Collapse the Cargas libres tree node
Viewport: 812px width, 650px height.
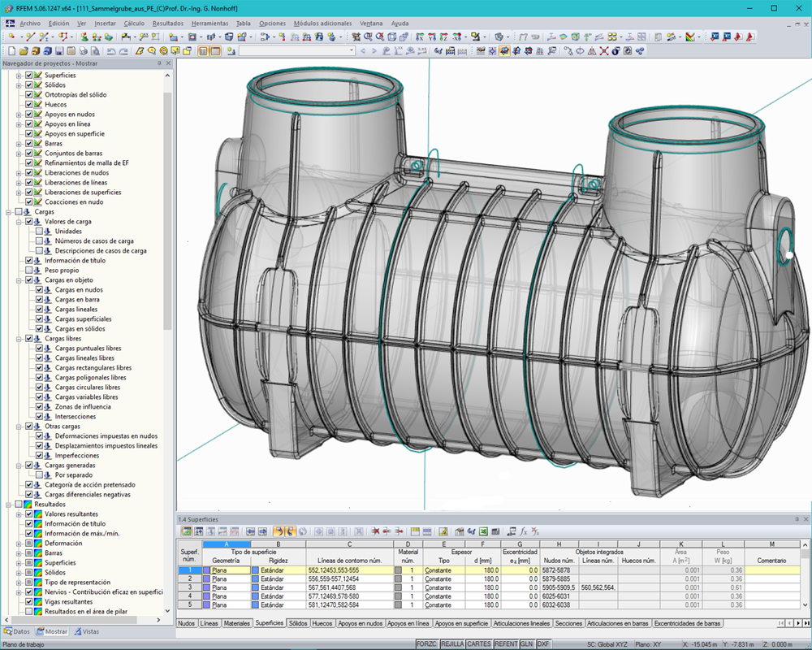click(x=19, y=339)
